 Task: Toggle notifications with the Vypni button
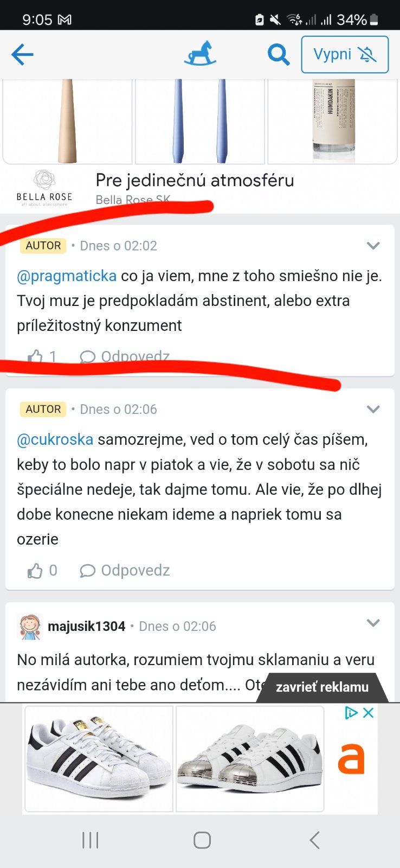click(345, 54)
